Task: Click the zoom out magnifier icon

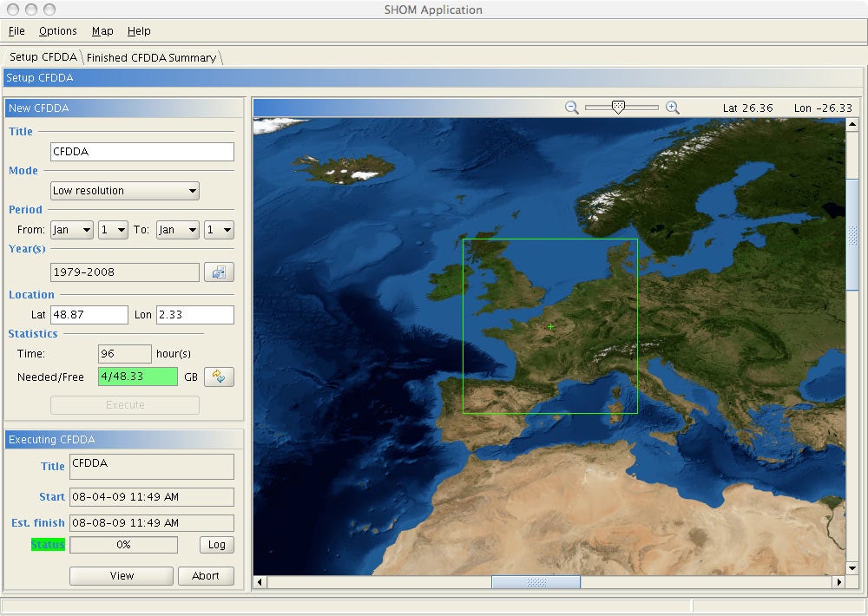Action: pos(572,108)
